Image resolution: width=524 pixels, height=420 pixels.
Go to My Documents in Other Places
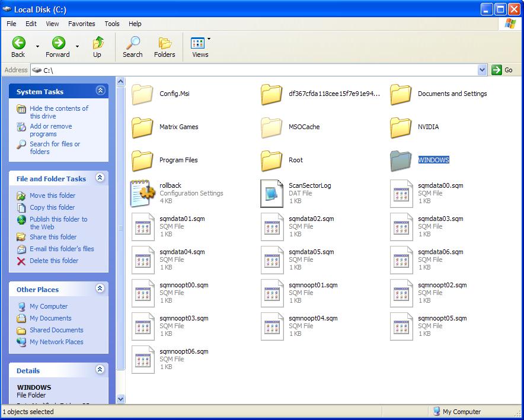click(x=50, y=318)
